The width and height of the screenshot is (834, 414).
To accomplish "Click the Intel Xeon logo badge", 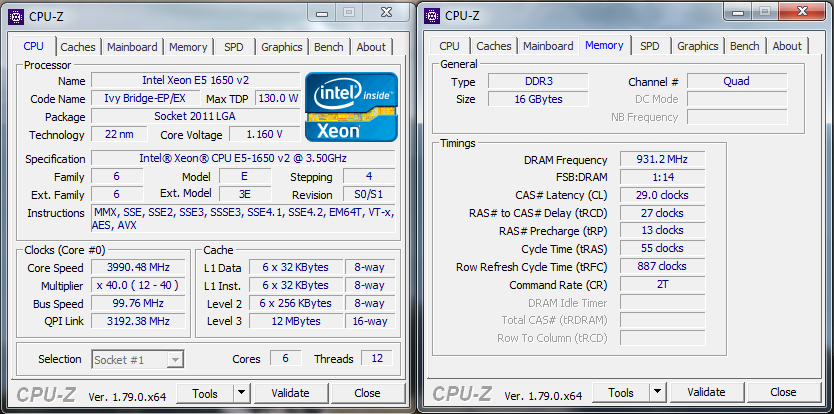I will (351, 107).
